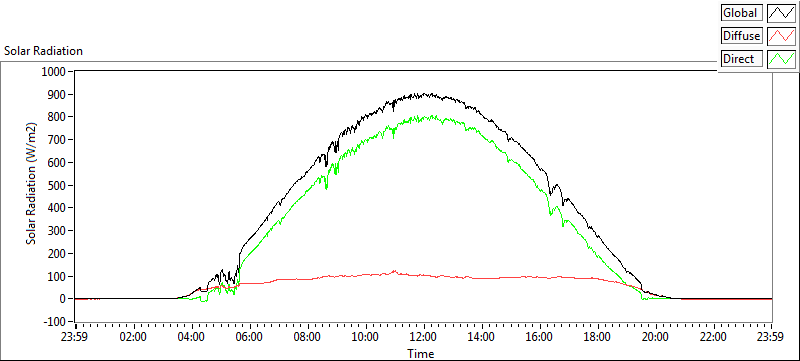Open the Direct green line style swatch
Image resolution: width=800 pixels, height=361 pixels.
click(x=781, y=59)
